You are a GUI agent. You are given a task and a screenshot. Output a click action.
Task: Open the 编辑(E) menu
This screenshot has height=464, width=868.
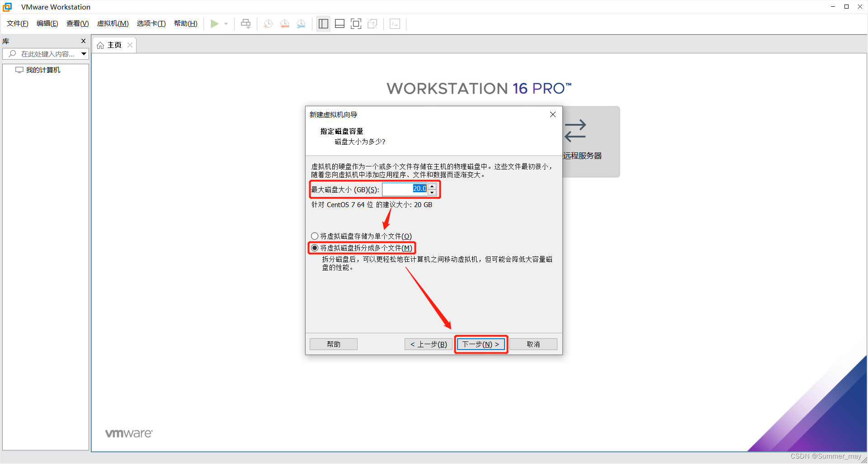pos(47,24)
